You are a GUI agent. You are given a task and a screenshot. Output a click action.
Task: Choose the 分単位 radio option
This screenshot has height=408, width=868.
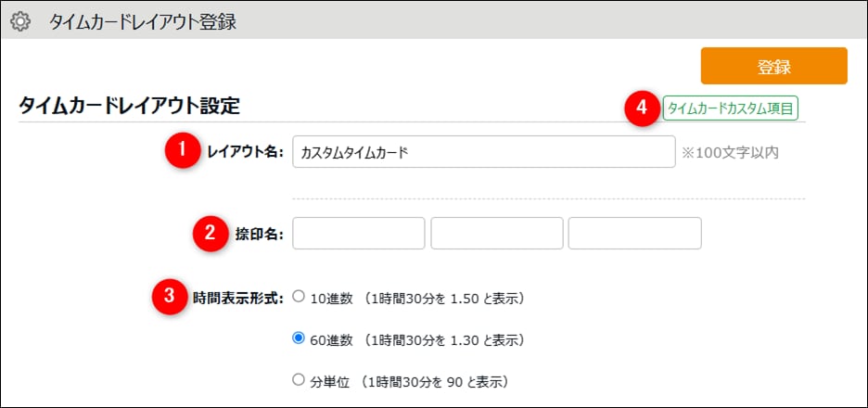pos(299,380)
